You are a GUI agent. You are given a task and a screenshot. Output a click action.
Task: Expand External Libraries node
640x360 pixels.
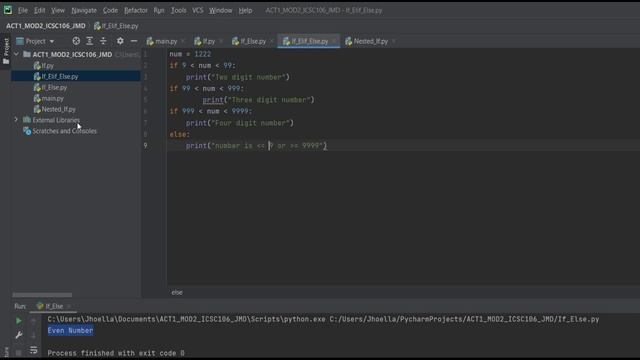coord(16,120)
